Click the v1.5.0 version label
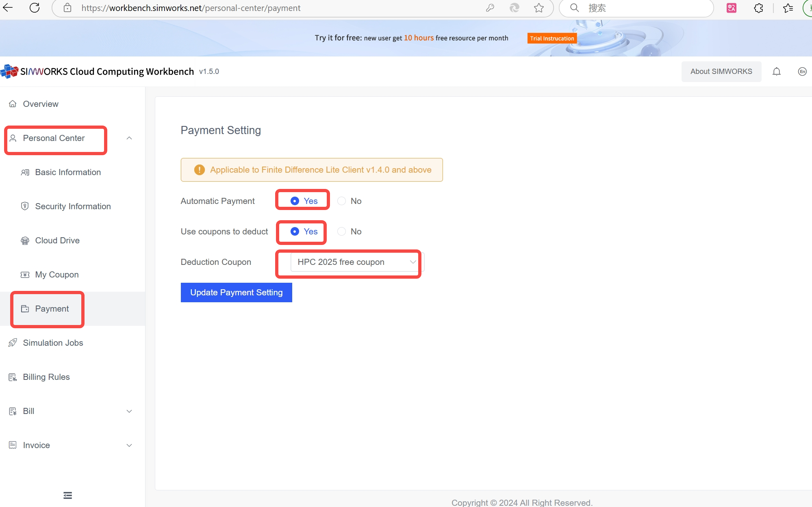The height and width of the screenshot is (507, 812). [209, 71]
